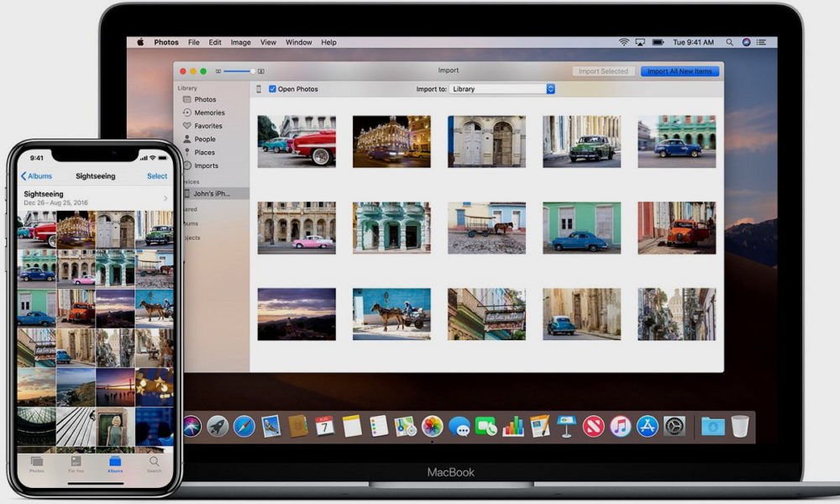Switch to Search tab on iPhone
This screenshot has height=504, width=840.
(154, 465)
